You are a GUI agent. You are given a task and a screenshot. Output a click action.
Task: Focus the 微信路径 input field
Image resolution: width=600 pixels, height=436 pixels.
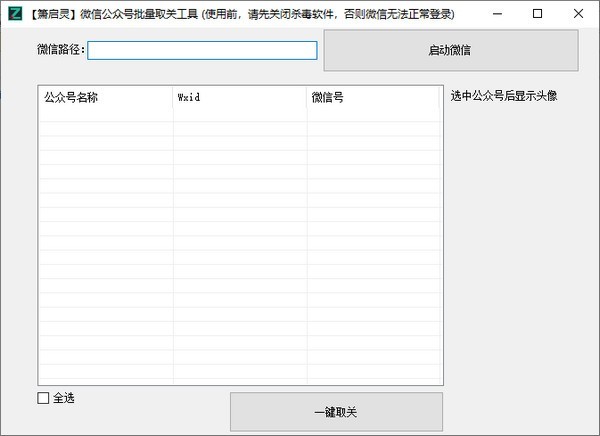202,51
